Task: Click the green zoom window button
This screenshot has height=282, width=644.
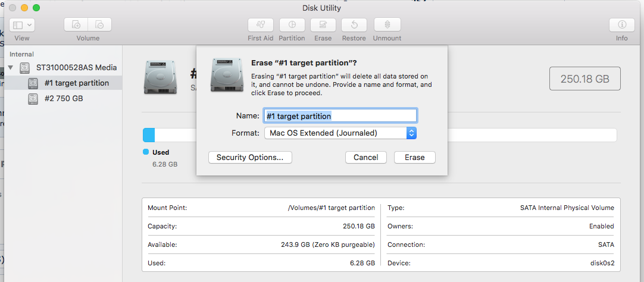Action: pyautogui.click(x=36, y=8)
